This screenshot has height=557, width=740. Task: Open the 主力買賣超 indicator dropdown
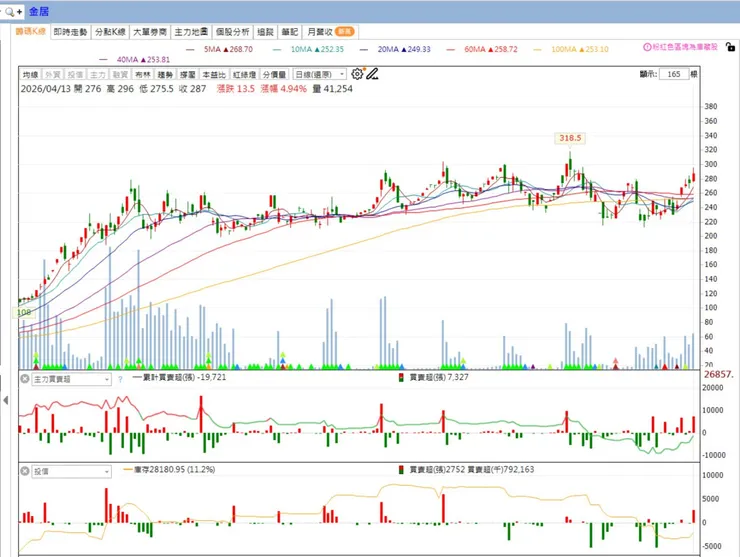pyautogui.click(x=71, y=379)
